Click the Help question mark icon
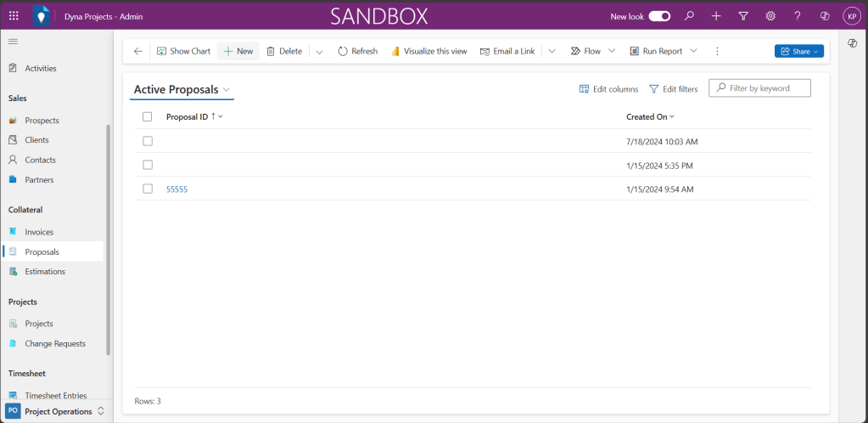Screen dimensions: 868x423 [797, 16]
